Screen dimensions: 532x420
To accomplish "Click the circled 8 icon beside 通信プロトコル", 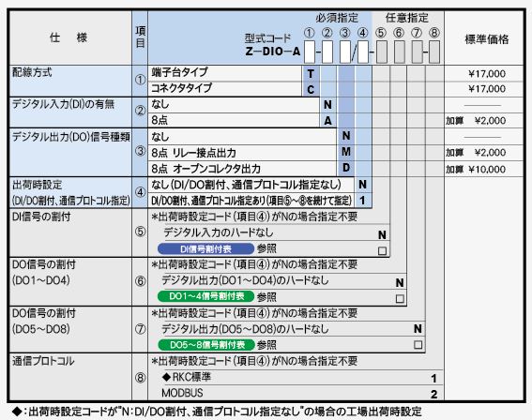I will [140, 377].
